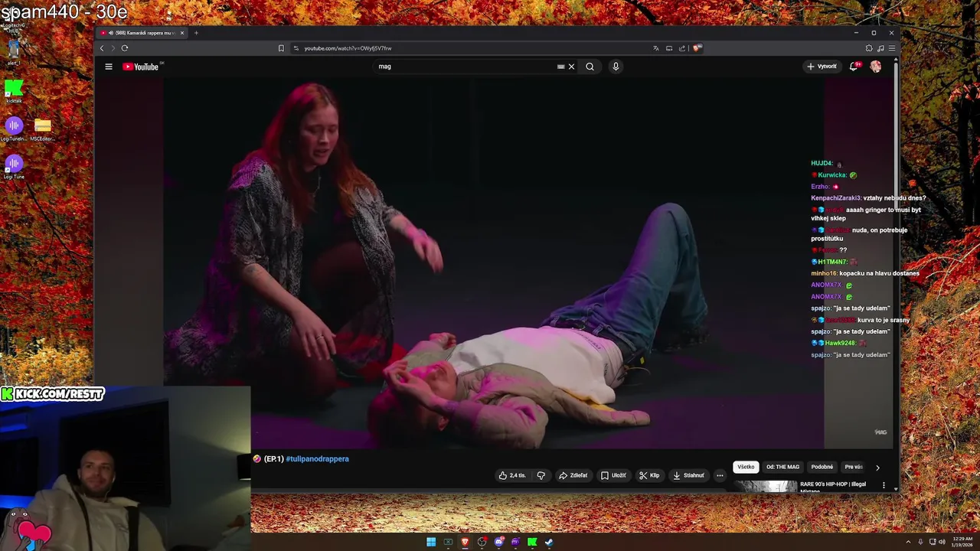Viewport: 980px width, 551px height.
Task: Open the kicktalk desktop shortcut
Action: click(14, 91)
